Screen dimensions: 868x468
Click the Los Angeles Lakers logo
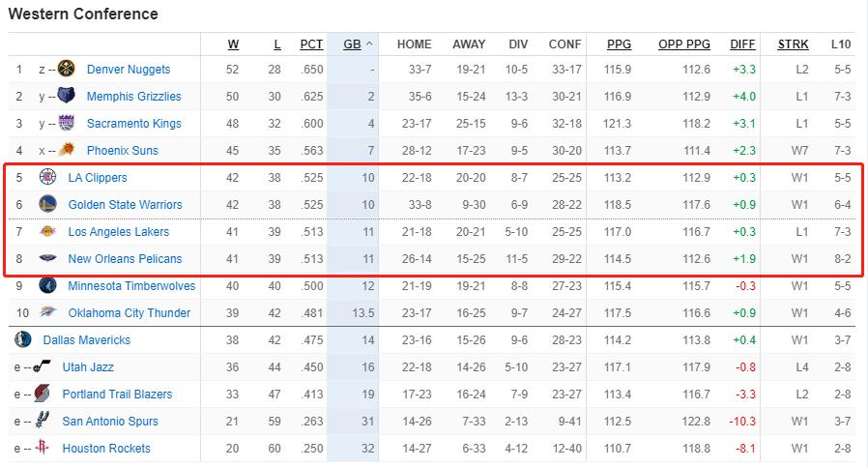pyautogui.click(x=47, y=232)
